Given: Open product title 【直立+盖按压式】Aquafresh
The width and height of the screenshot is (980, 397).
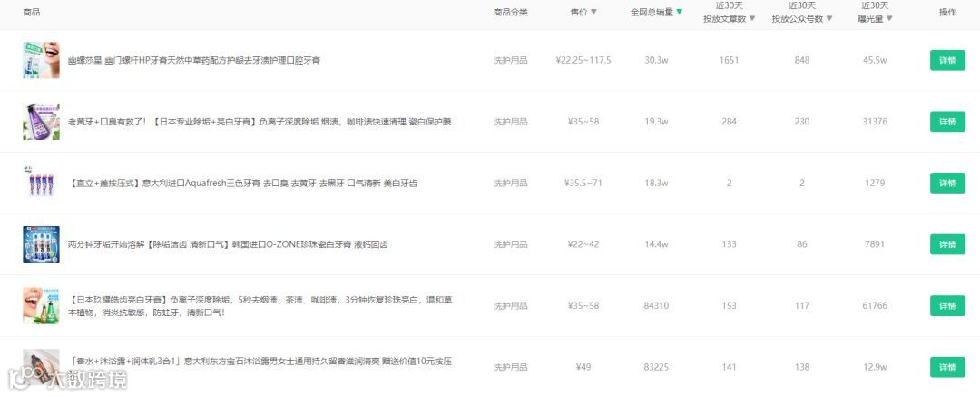Looking at the screenshot, I should (242, 183).
